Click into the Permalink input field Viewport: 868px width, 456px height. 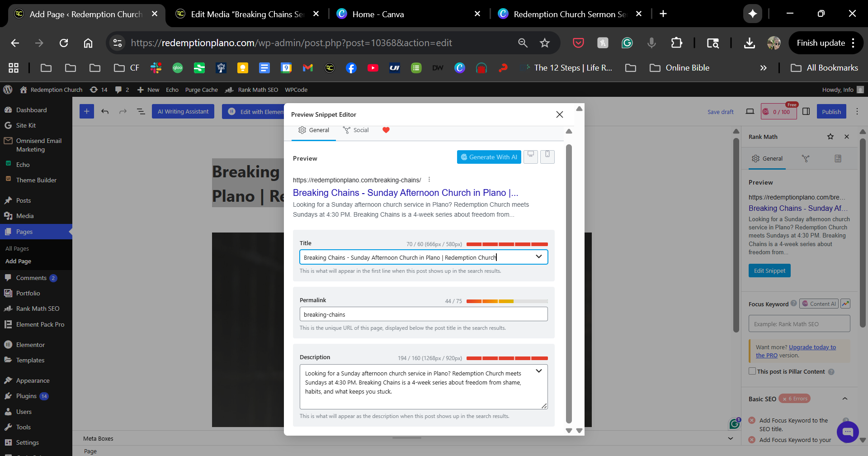[423, 314]
